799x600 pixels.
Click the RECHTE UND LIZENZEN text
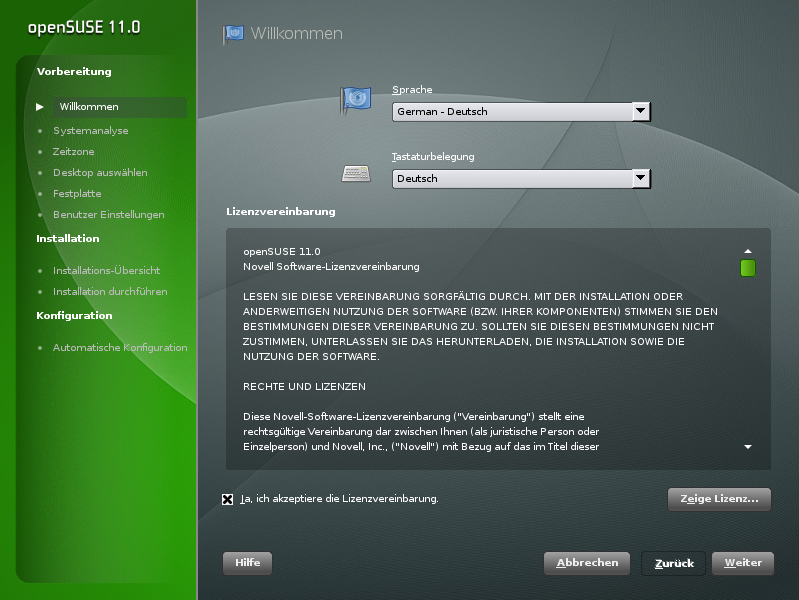(304, 387)
